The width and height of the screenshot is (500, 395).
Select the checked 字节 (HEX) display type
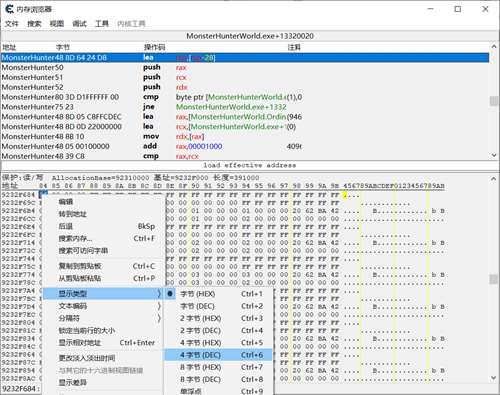[x=219, y=294]
